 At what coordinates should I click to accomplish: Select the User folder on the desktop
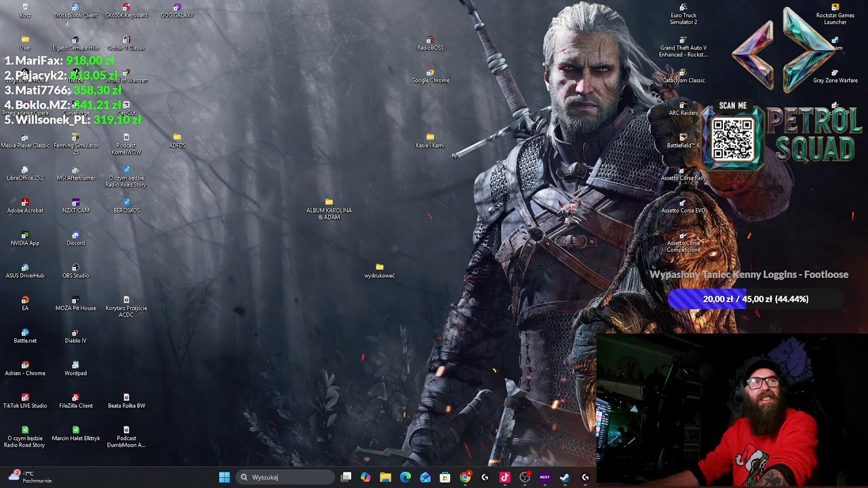click(x=25, y=43)
